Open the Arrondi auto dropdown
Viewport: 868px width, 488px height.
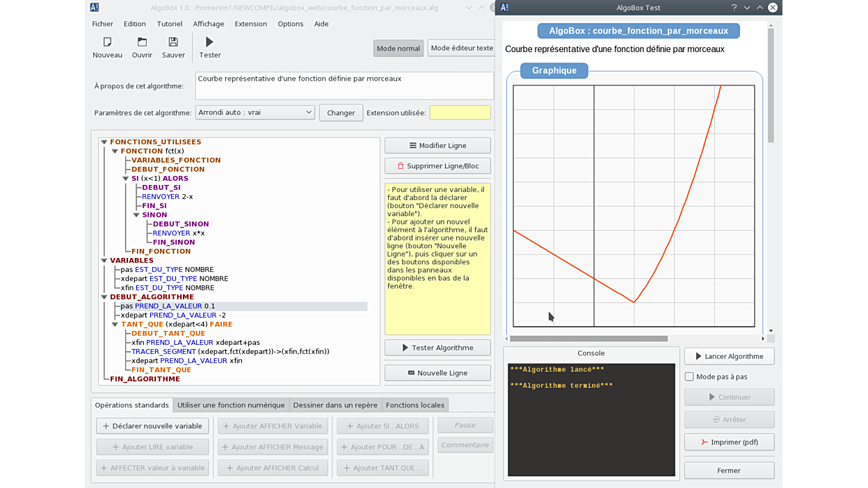point(255,113)
